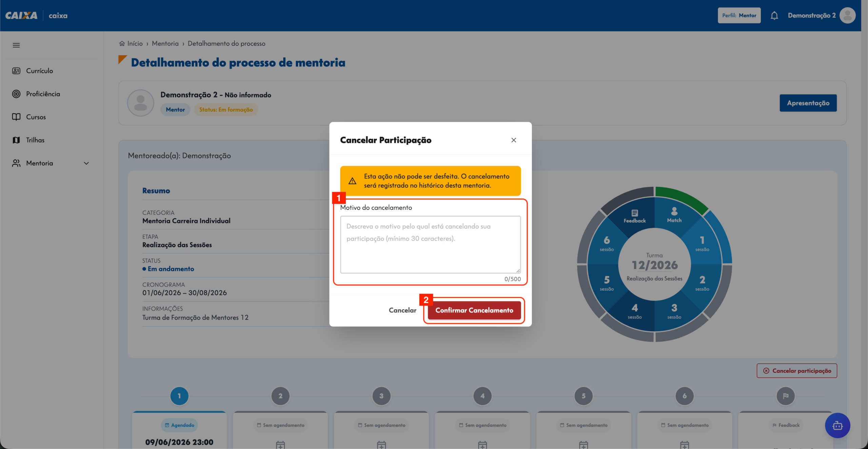Open the chatbot assistant floating icon

click(837, 425)
